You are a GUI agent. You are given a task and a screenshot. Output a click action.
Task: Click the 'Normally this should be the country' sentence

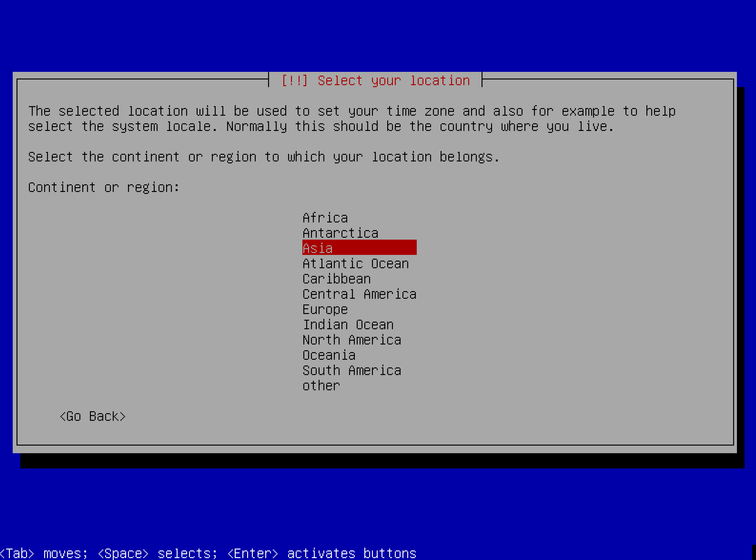tap(420, 126)
